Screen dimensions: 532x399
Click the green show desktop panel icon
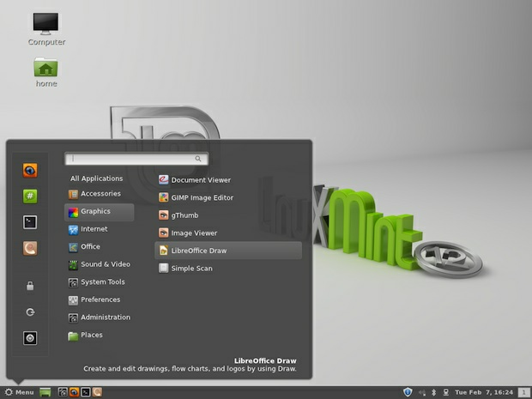point(45,392)
